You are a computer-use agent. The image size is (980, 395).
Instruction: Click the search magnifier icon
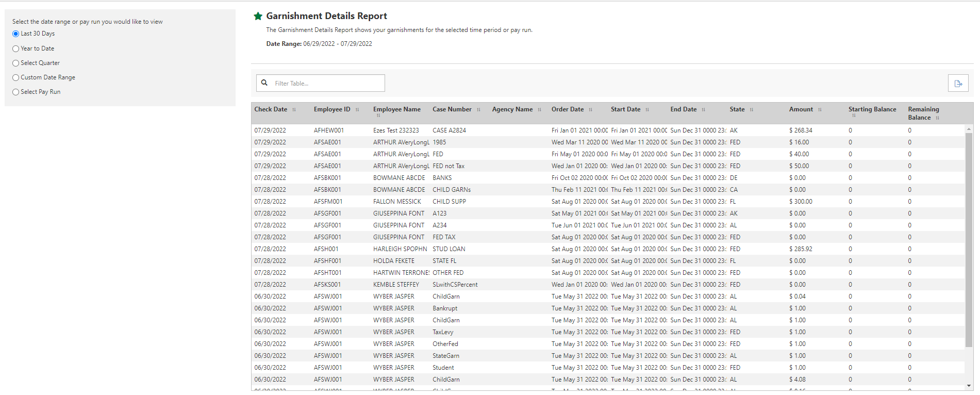(264, 83)
